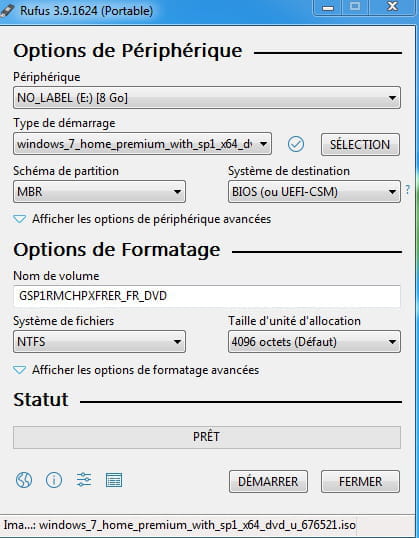Show the log window icon
Viewport: 419px width, 538px height.
[x=114, y=480]
